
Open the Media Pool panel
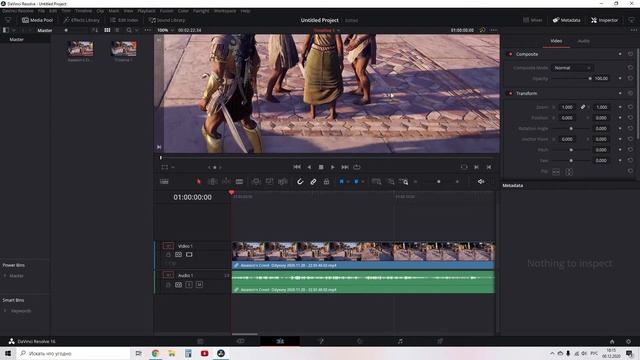click(x=37, y=20)
